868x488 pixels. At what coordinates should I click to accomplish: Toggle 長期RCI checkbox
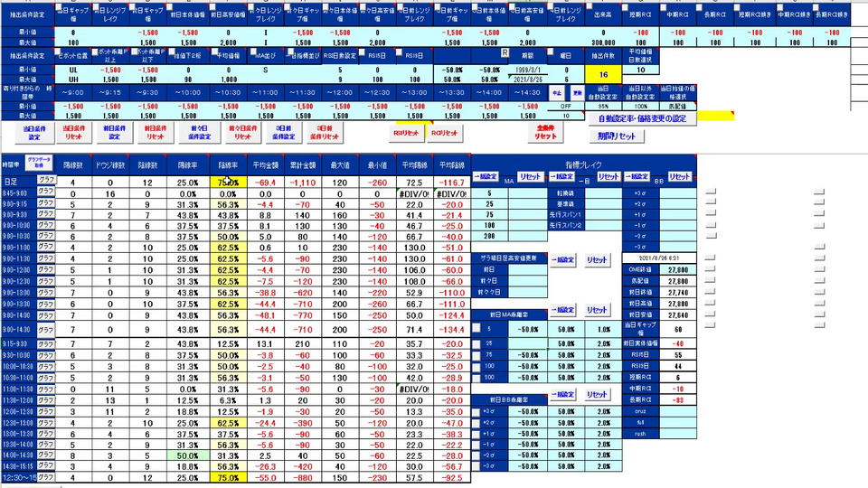point(700,8)
